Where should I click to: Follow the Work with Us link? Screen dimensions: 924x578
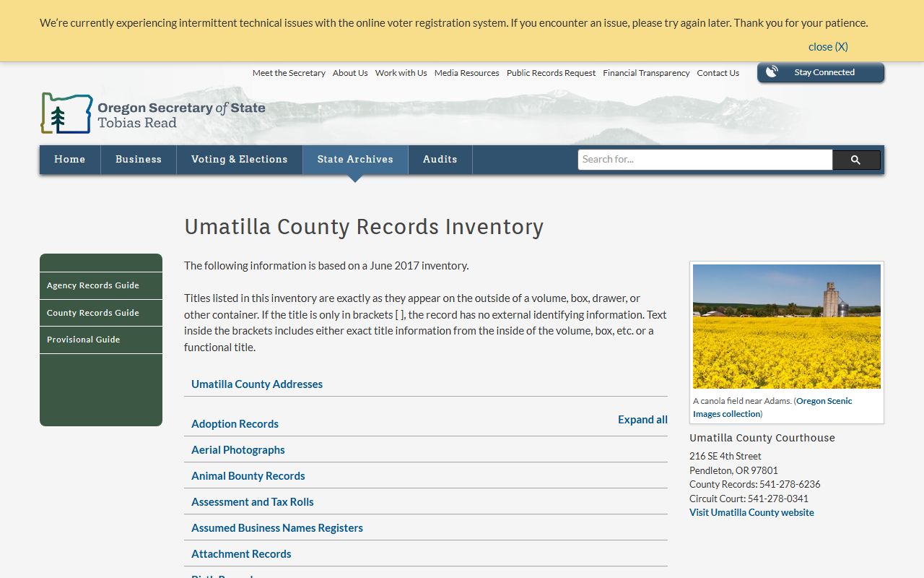[x=401, y=73]
